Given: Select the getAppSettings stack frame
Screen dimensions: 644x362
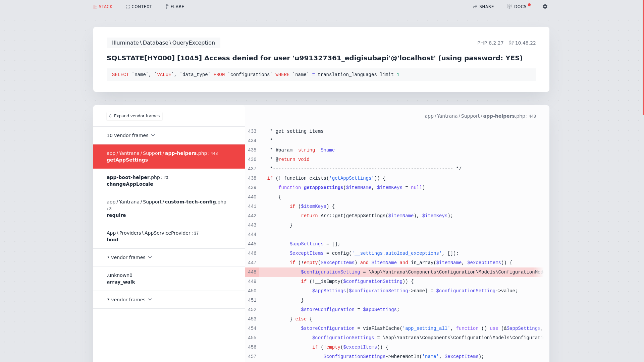Looking at the screenshot, I should pyautogui.click(x=169, y=157).
